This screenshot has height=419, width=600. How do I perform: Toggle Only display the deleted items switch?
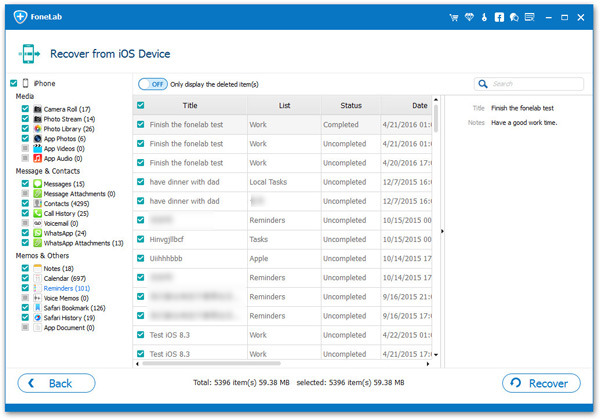click(153, 84)
